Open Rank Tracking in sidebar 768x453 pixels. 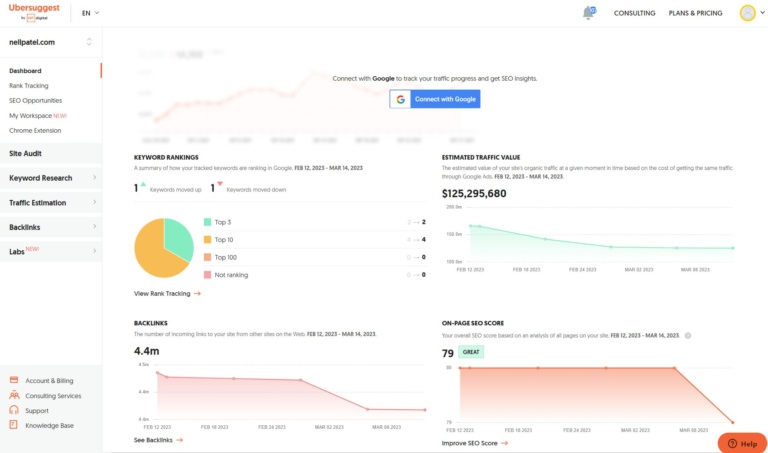click(28, 86)
